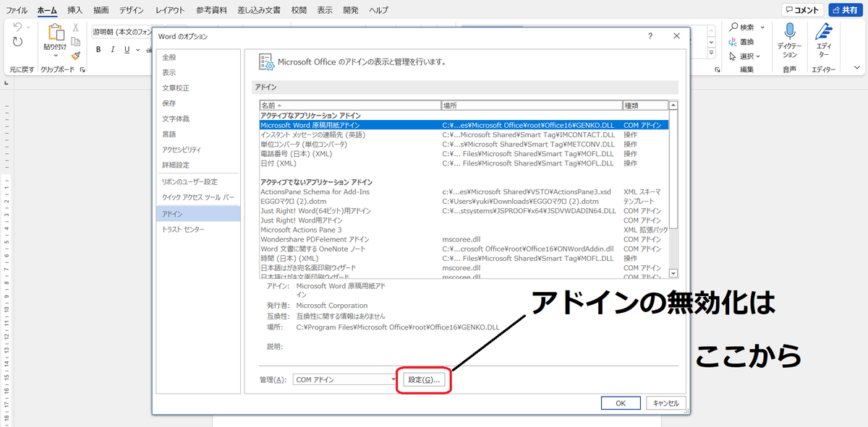
Task: Click the dialog help question mark
Action: (x=650, y=36)
